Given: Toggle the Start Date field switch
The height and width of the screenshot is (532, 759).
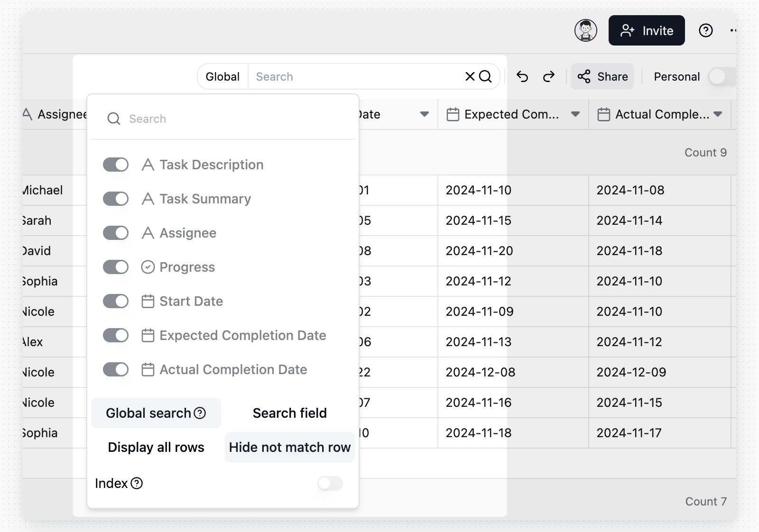Looking at the screenshot, I should pos(116,301).
